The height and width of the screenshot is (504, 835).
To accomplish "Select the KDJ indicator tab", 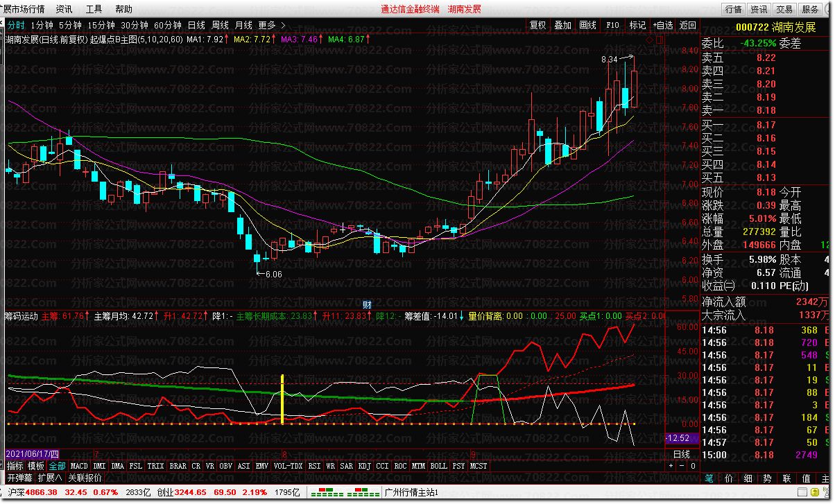I will click(x=364, y=466).
